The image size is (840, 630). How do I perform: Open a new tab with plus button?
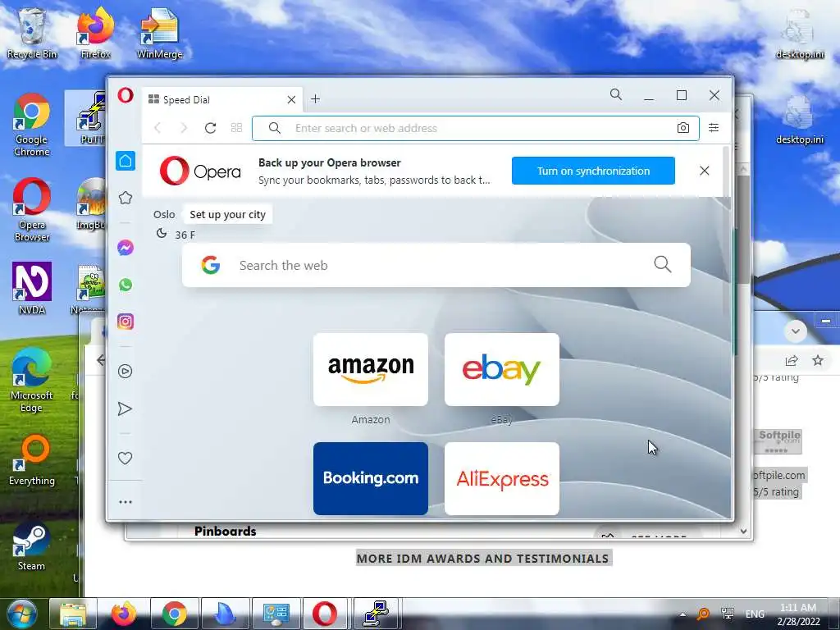tap(316, 99)
